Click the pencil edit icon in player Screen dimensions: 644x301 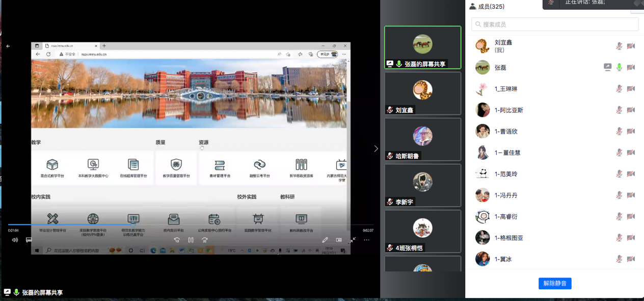pos(325,240)
